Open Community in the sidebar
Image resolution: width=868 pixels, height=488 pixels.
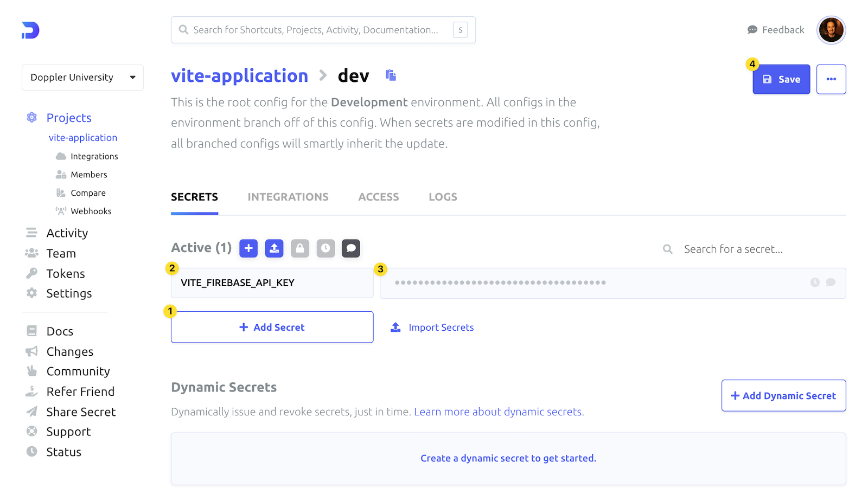click(78, 371)
